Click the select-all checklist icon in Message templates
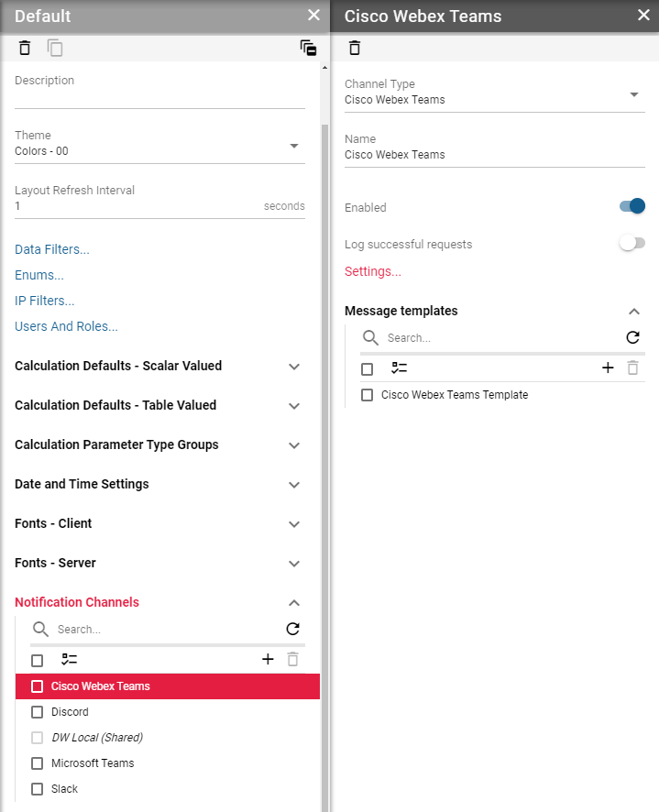659x812 pixels. tap(399, 368)
